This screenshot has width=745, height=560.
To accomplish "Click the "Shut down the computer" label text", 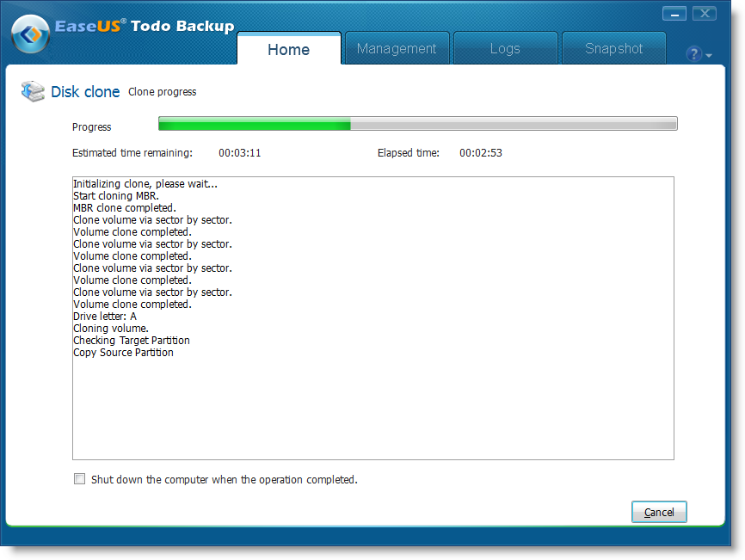I will [225, 480].
